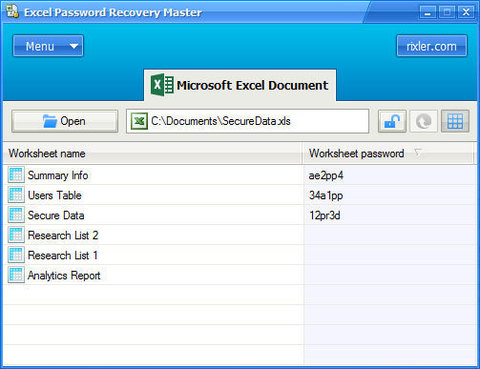480x369 pixels.
Task: Click the Secure Data worksheet icon
Action: click(x=16, y=215)
